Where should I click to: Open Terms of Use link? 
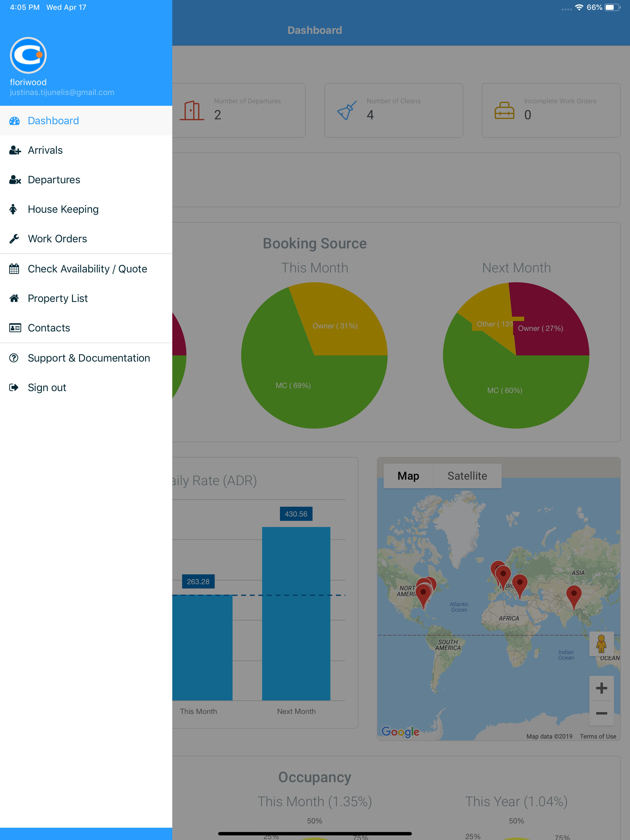point(598,736)
